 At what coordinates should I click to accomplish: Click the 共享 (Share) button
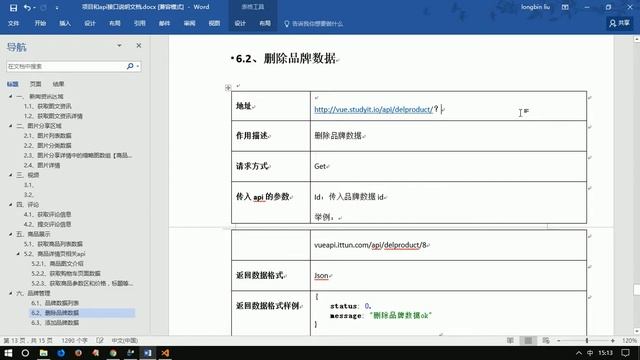[x=620, y=23]
